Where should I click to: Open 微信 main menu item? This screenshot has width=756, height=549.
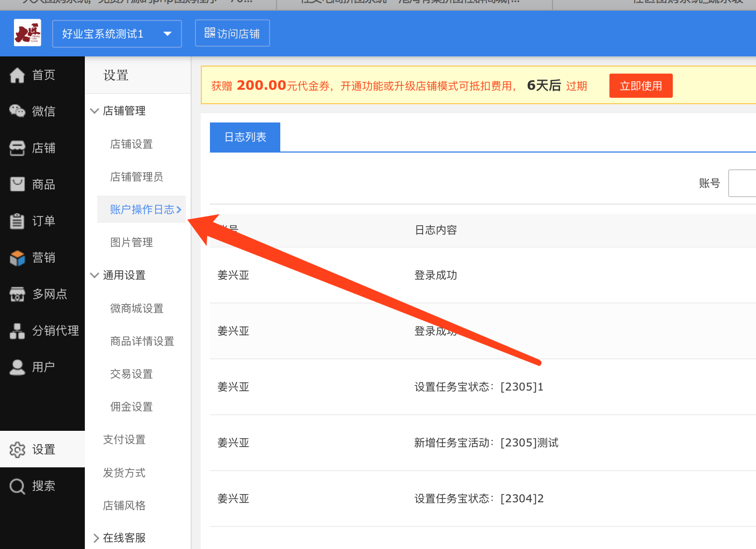click(43, 111)
